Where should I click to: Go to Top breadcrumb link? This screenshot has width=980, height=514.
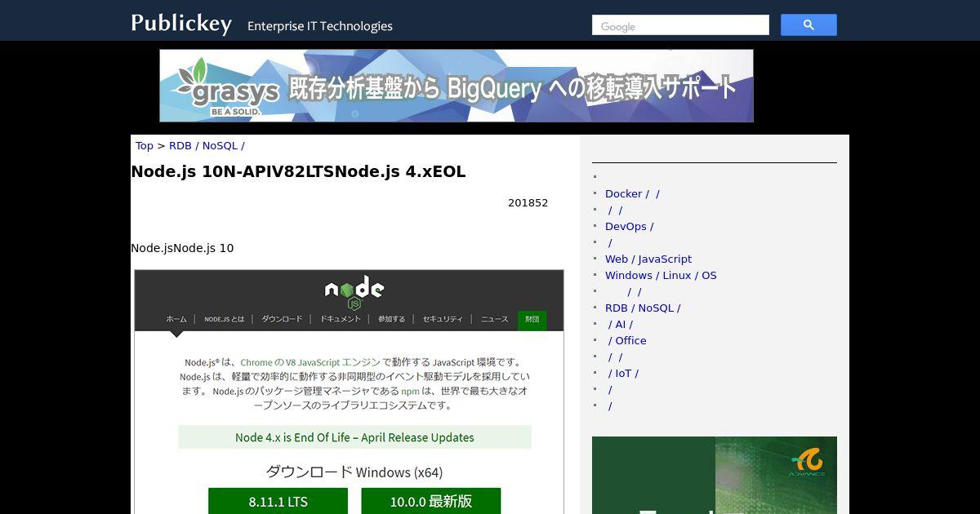[144, 145]
